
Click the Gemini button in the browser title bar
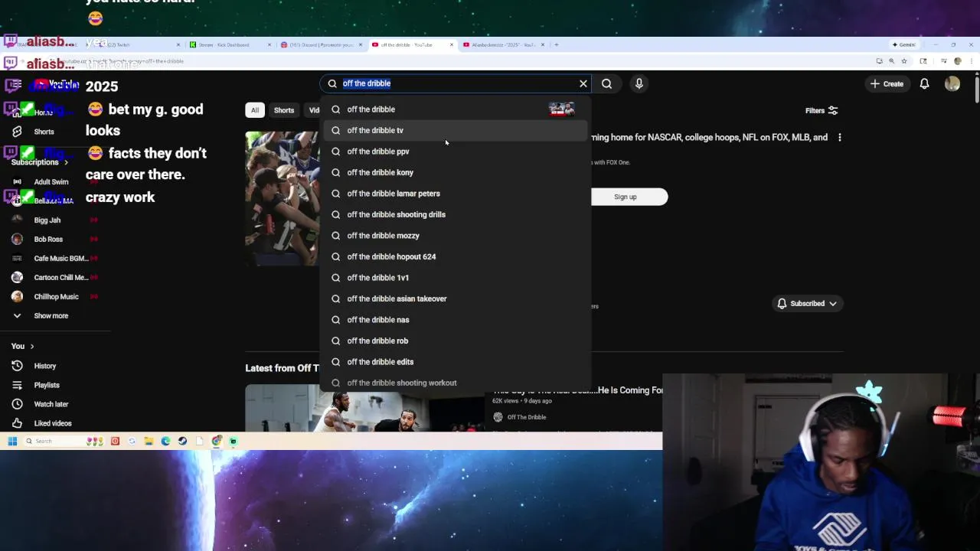(x=903, y=44)
